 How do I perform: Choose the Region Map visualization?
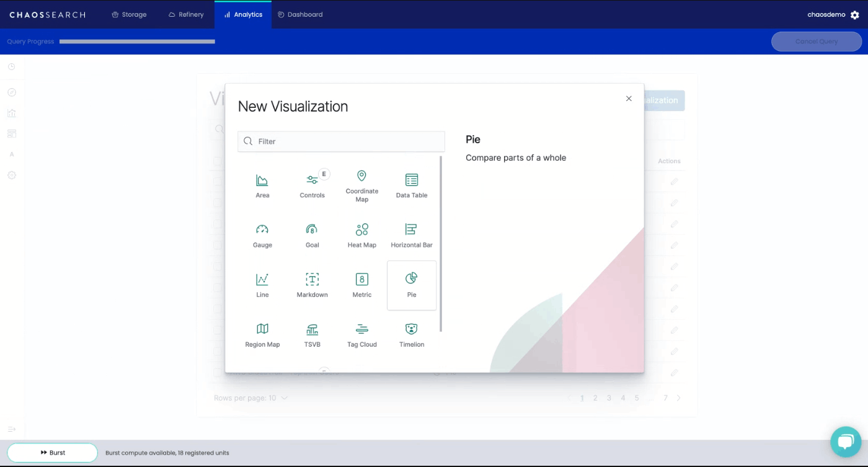262,334
